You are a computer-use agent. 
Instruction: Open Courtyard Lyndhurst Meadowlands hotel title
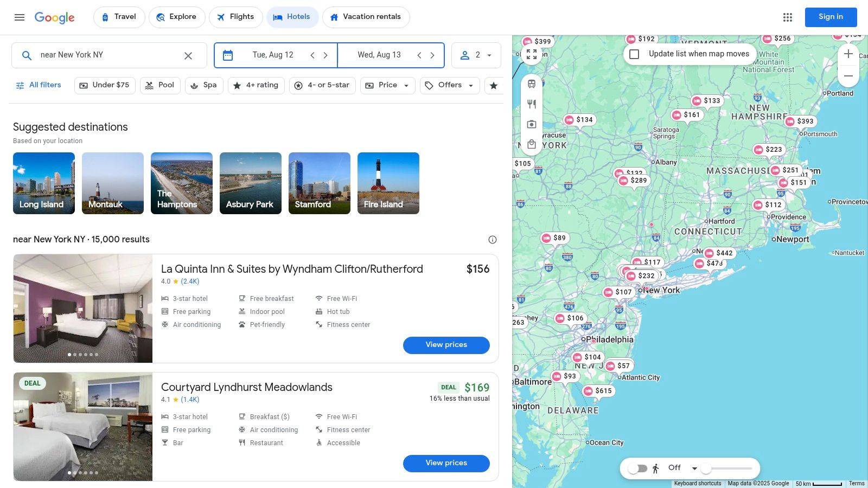coord(247,387)
